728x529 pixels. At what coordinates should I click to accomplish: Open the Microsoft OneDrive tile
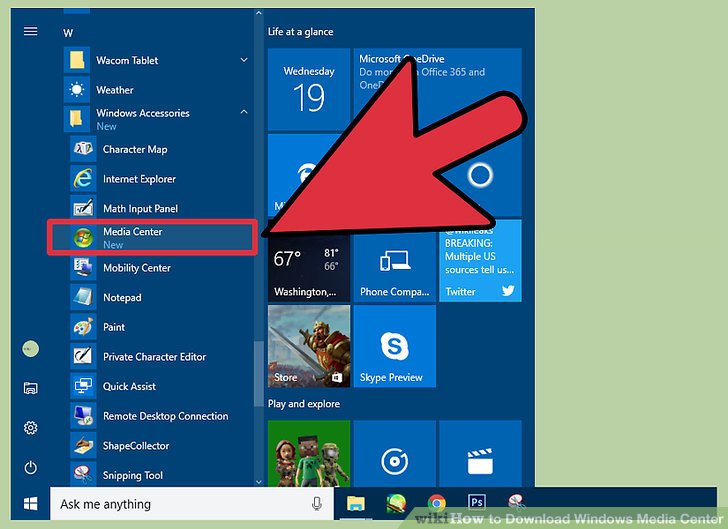(437, 90)
